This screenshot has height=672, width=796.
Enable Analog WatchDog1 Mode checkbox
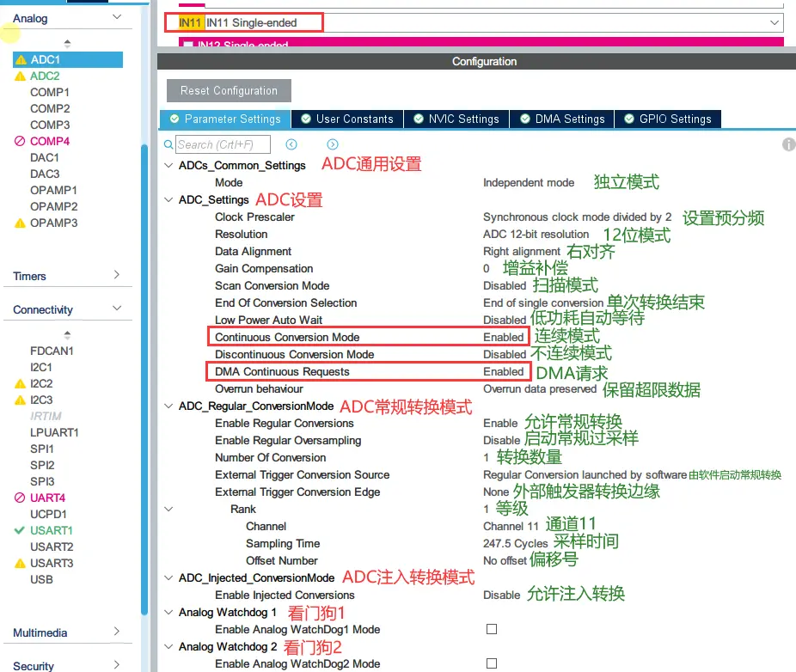point(492,629)
